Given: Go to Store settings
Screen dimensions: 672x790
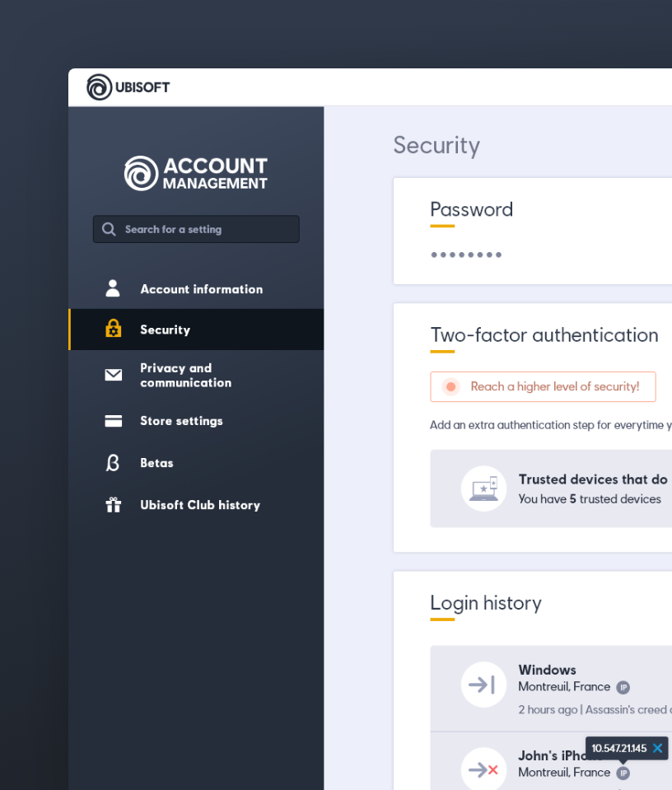Looking at the screenshot, I should pos(196,421).
